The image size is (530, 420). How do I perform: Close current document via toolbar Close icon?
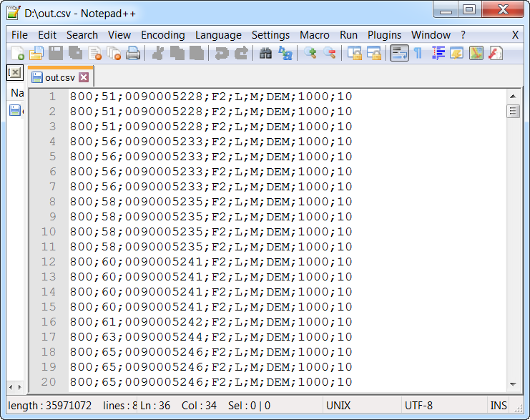[94, 54]
